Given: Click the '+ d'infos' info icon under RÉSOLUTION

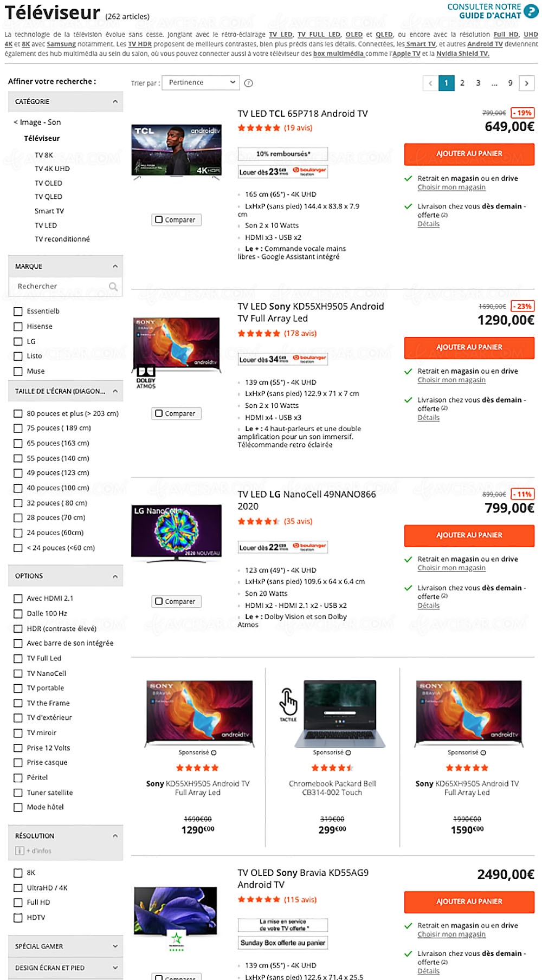Looking at the screenshot, I should [x=20, y=852].
